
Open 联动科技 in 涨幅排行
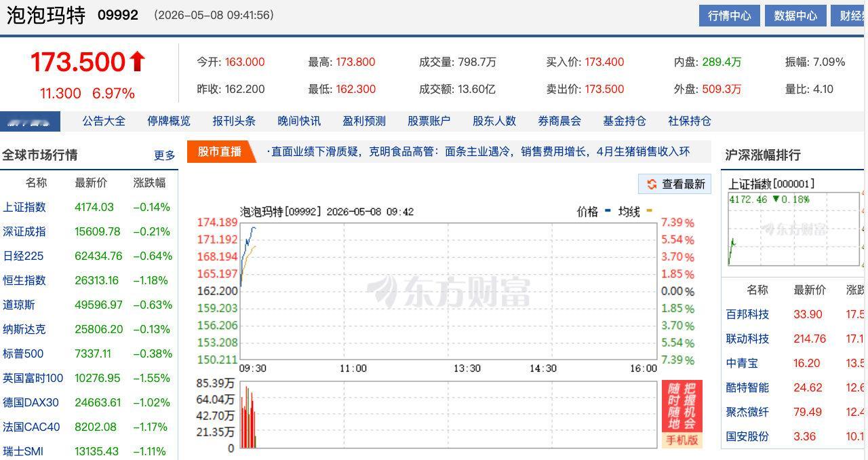(747, 339)
